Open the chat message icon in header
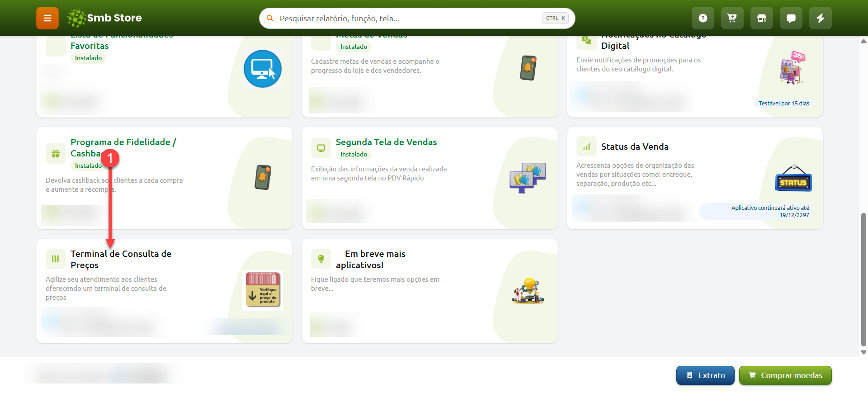 pyautogui.click(x=791, y=18)
